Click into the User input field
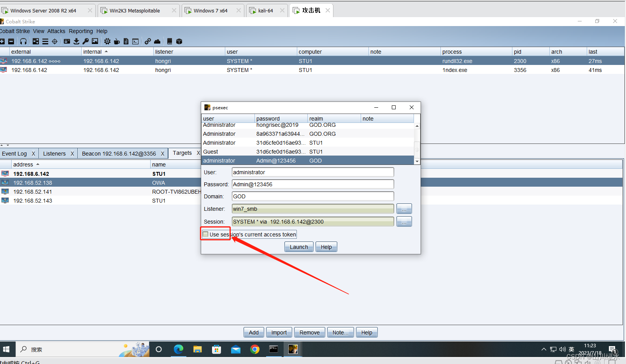The image size is (626, 364). [313, 172]
